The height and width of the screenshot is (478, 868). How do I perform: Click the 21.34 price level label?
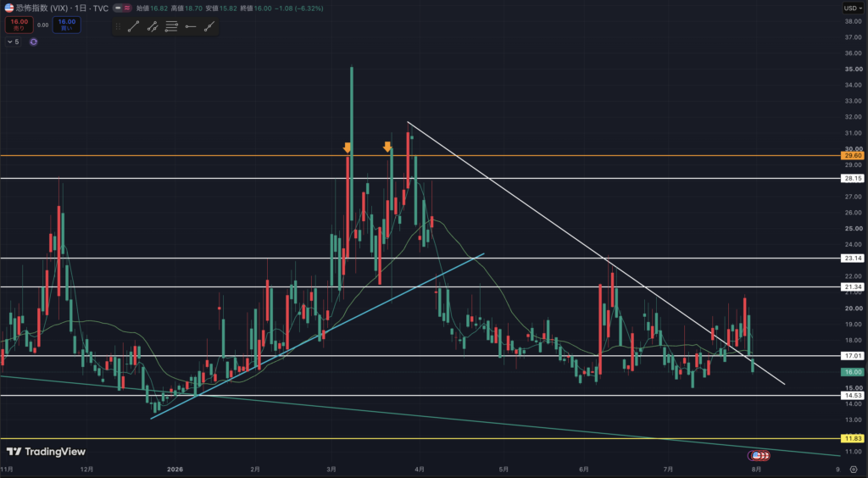click(852, 286)
